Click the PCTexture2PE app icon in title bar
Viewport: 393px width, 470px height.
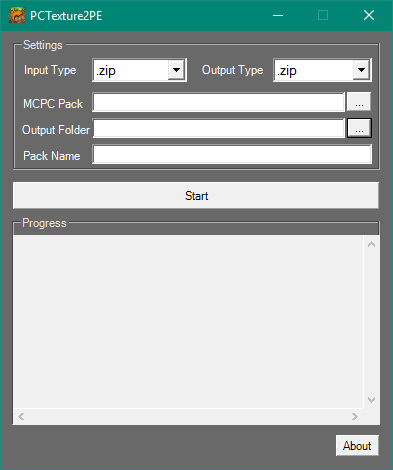click(17, 15)
